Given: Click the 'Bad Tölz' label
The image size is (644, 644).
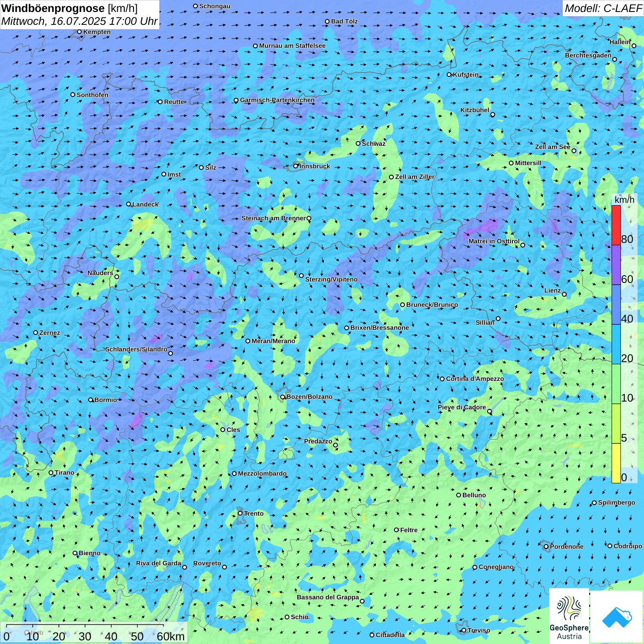Looking at the screenshot, I should [345, 21].
